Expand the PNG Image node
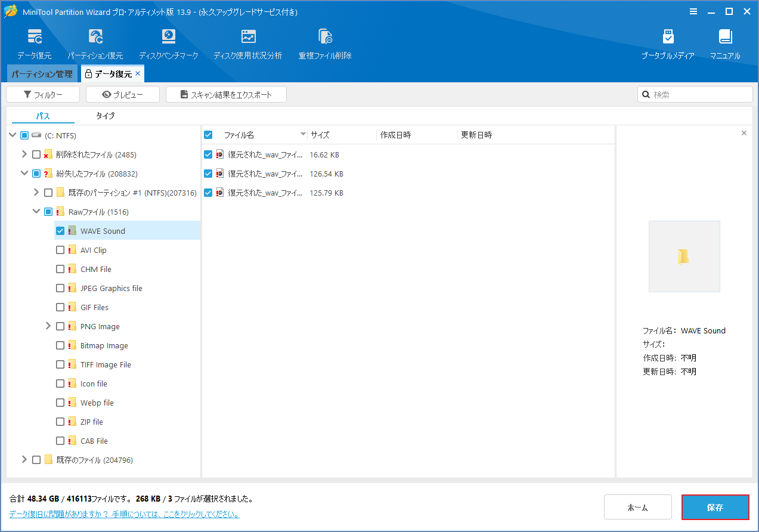 [48, 326]
